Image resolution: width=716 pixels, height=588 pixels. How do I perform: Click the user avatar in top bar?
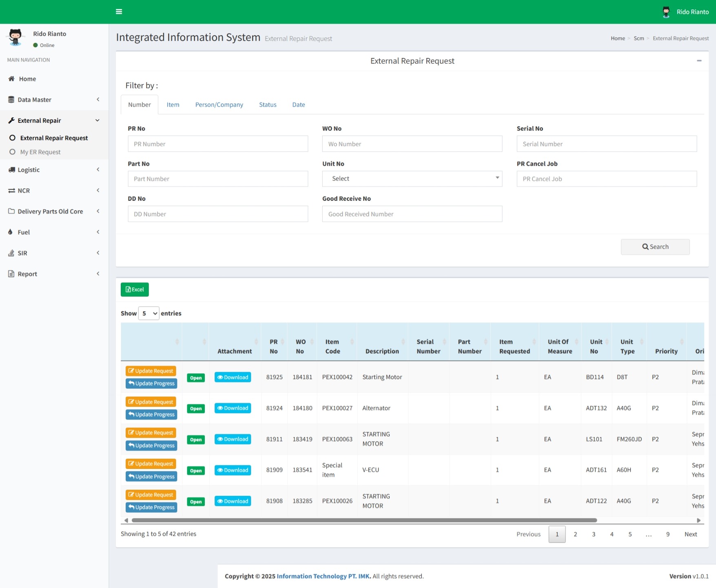[666, 12]
